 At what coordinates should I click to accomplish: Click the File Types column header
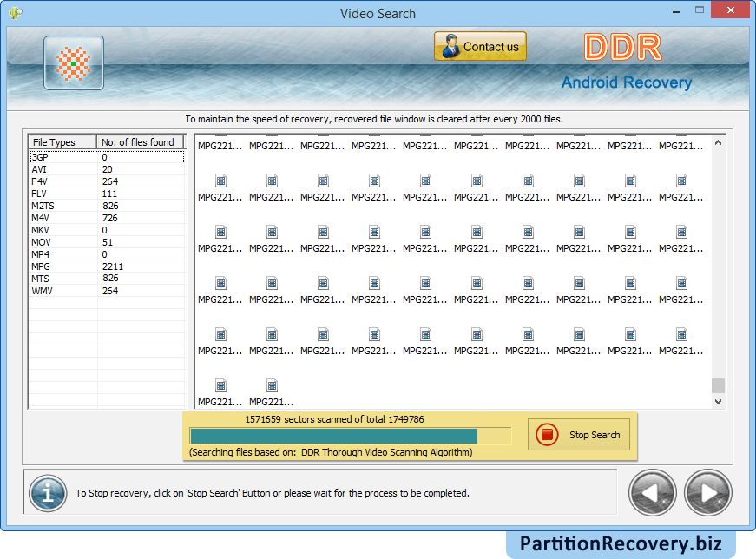[x=62, y=142]
